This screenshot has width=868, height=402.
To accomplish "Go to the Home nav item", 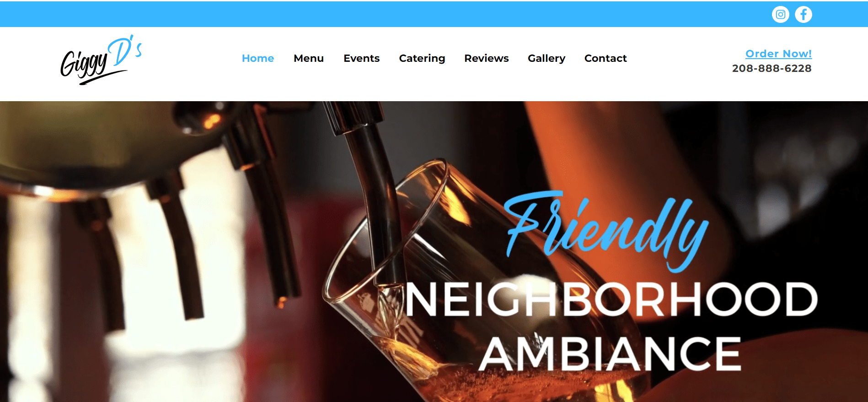I will pos(258,58).
